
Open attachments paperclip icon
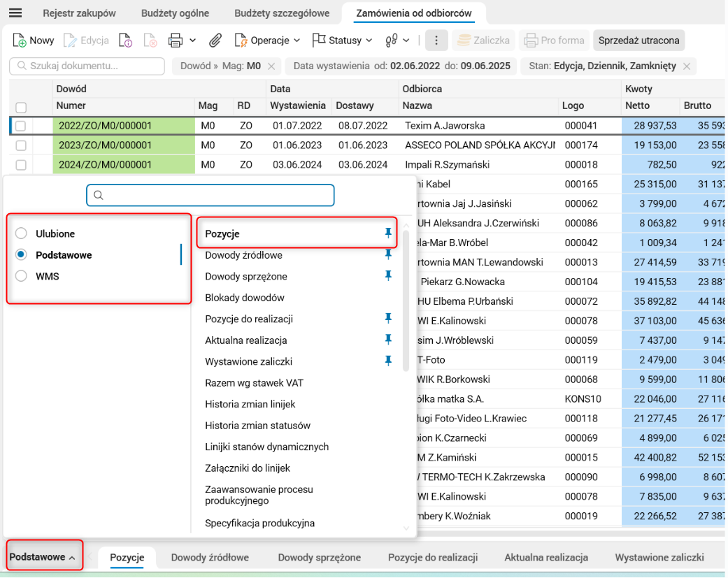point(215,41)
